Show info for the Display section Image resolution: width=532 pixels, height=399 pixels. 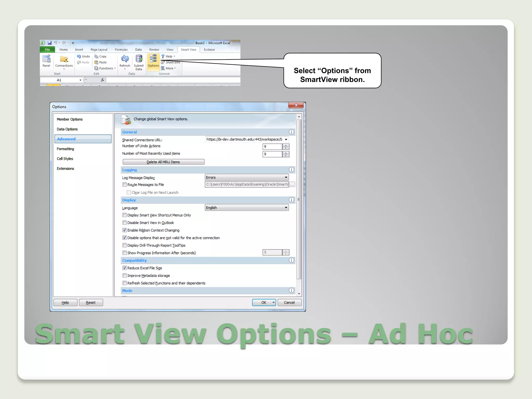point(291,199)
